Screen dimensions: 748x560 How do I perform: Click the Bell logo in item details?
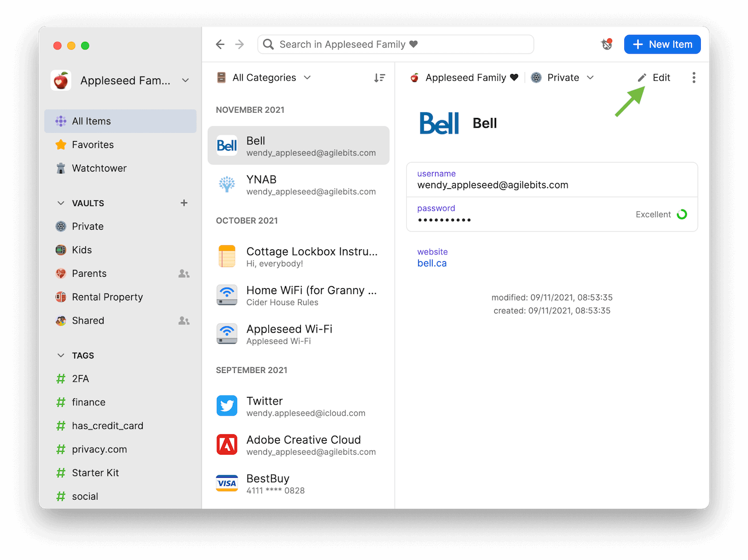click(x=439, y=123)
